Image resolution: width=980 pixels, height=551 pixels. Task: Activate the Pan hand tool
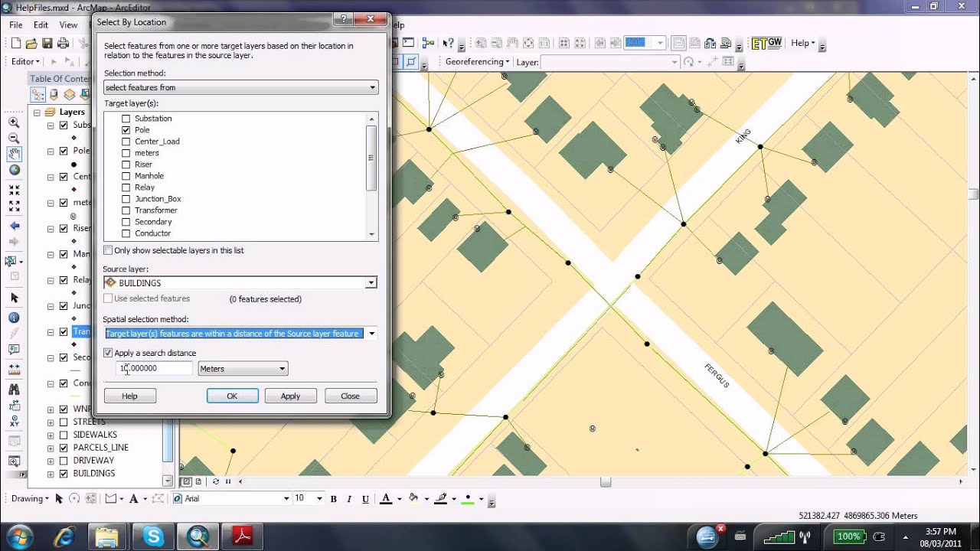(14, 154)
